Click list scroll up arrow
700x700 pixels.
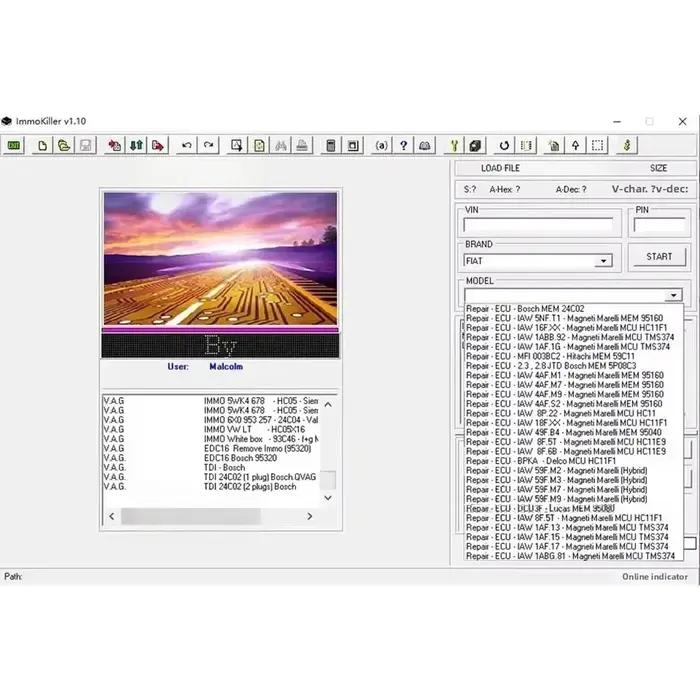328,405
